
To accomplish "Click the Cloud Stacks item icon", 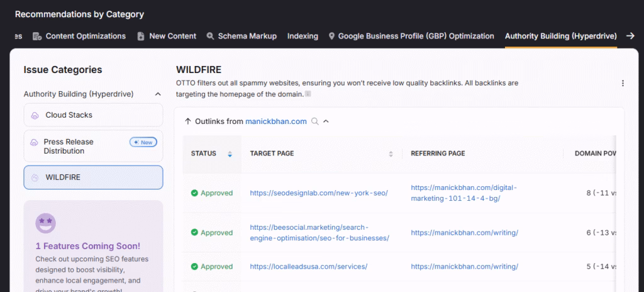I will (35, 115).
